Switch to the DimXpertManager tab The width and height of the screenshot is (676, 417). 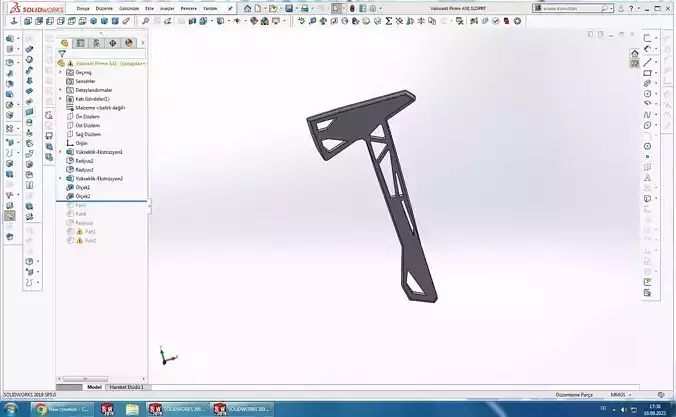click(113, 43)
